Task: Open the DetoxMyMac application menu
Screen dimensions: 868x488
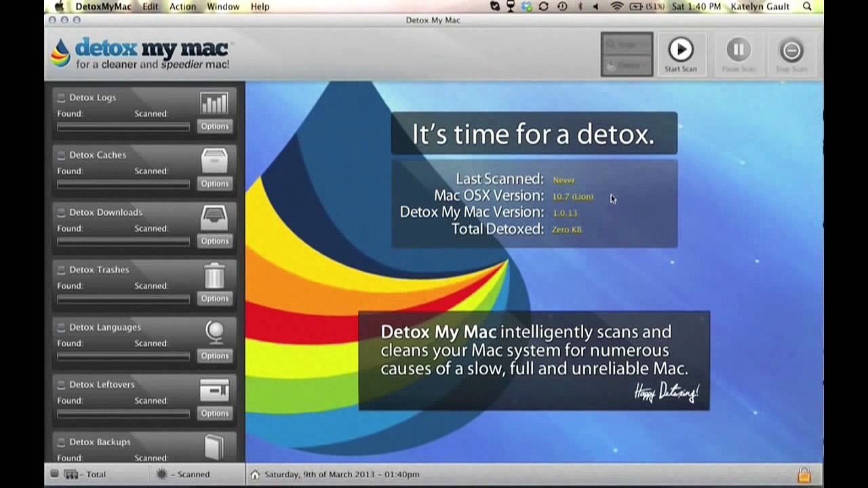Action: (103, 7)
